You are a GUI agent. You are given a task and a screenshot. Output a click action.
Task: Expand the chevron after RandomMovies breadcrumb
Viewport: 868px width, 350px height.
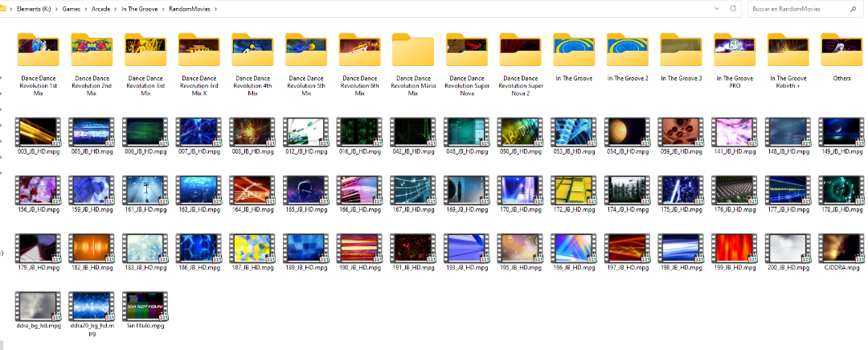click(215, 9)
